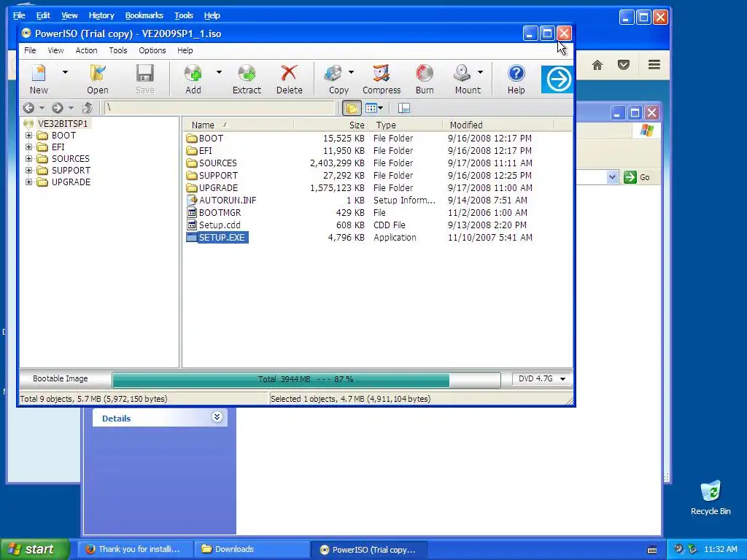Screen dimensions: 747x560
Task: Click the New image toolbar icon
Action: [x=39, y=79]
